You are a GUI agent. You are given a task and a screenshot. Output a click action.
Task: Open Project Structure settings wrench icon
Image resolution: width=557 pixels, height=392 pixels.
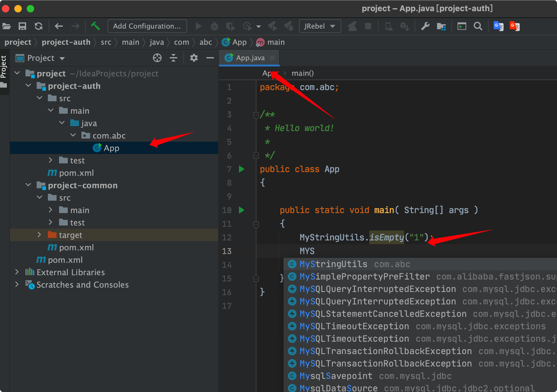[x=425, y=26]
